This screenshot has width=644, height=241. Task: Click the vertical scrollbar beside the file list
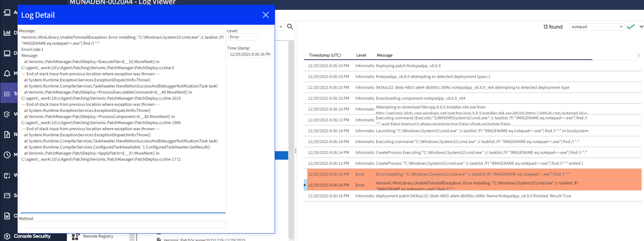291,140
